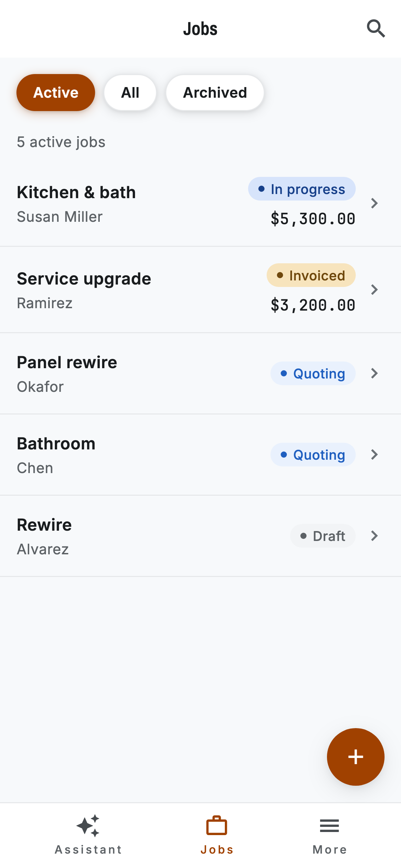The width and height of the screenshot is (401, 868).
Task: Tap Quoting badge on Panel rewire
Action: point(313,373)
